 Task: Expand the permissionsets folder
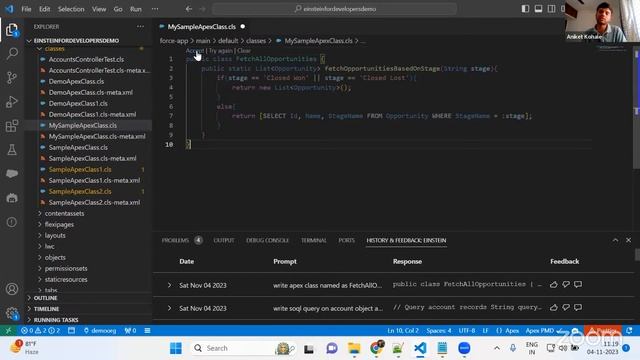click(66, 269)
